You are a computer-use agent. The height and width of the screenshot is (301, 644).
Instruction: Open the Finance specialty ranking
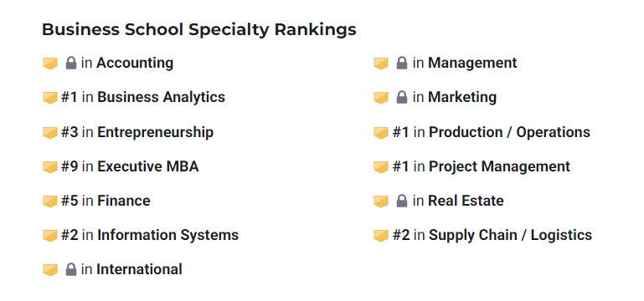pos(124,201)
